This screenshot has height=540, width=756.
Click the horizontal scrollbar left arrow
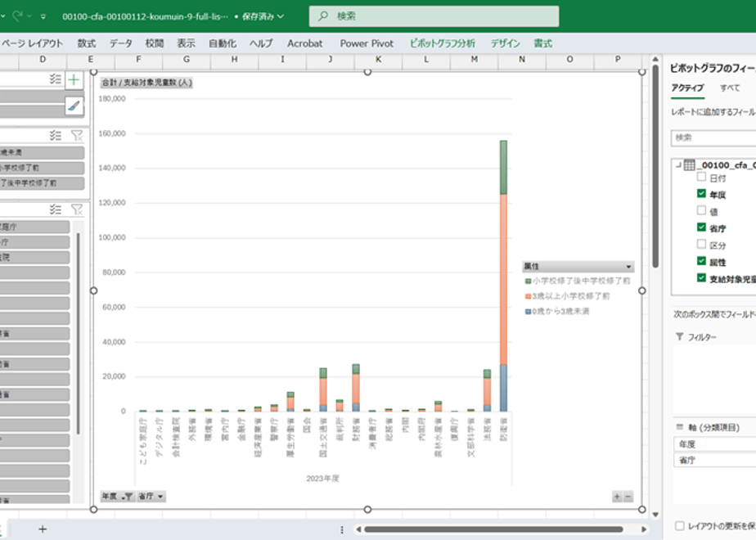(358, 529)
